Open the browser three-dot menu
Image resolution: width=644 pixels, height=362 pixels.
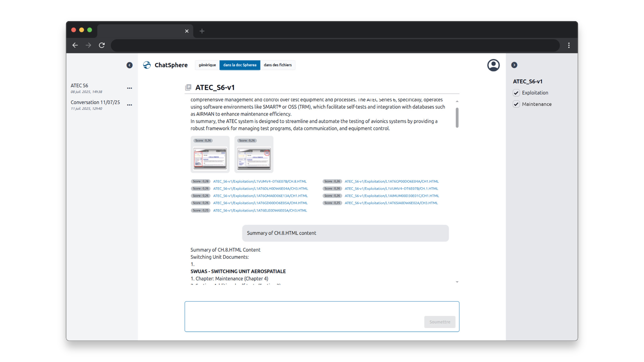pyautogui.click(x=569, y=45)
